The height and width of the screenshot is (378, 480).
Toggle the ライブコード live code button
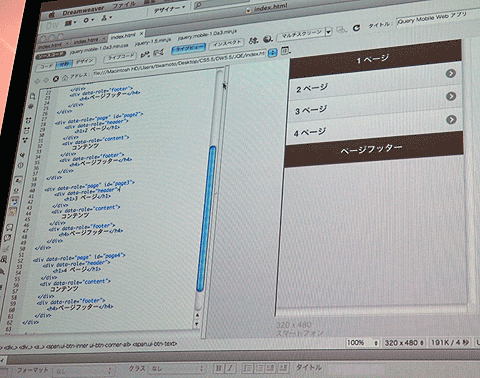point(120,57)
